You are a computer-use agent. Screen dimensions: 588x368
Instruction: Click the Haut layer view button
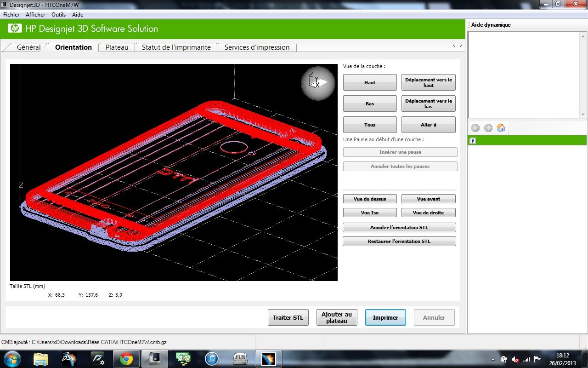coord(370,82)
